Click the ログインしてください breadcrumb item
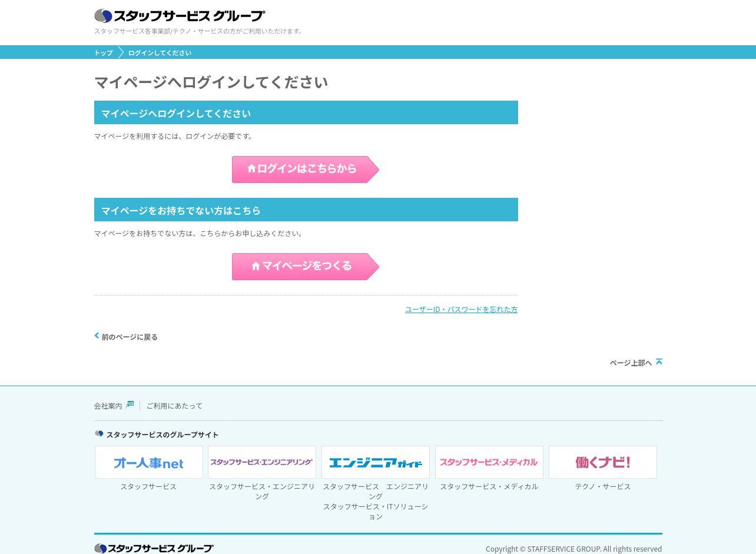 click(160, 52)
